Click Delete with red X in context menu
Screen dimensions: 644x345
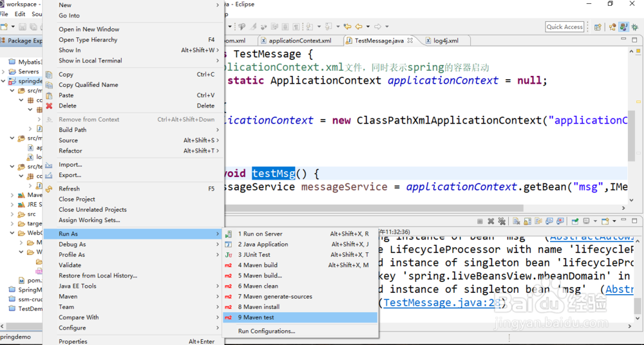tap(133, 106)
